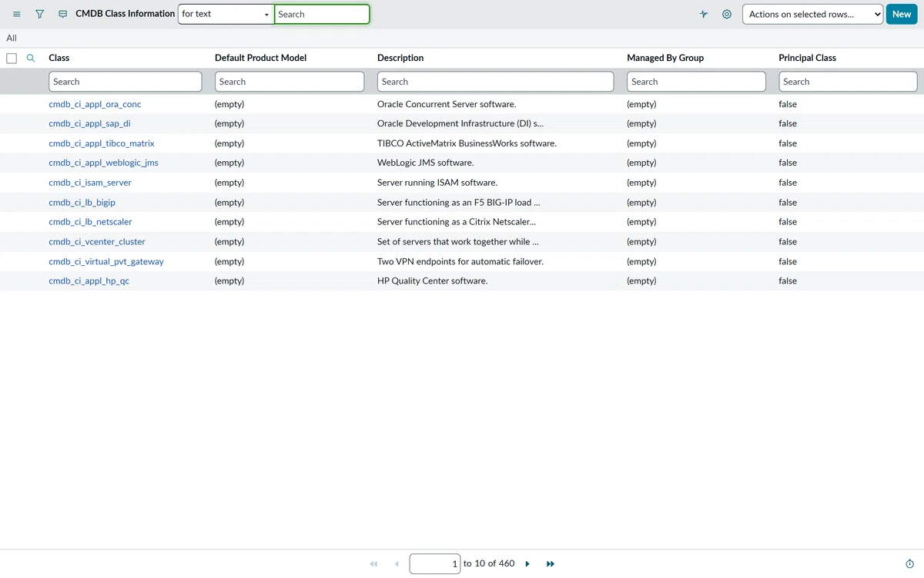Viewport: 924px width, 578px height.
Task: Click 'Server running ISAM software.' cell
Action: coord(437,183)
